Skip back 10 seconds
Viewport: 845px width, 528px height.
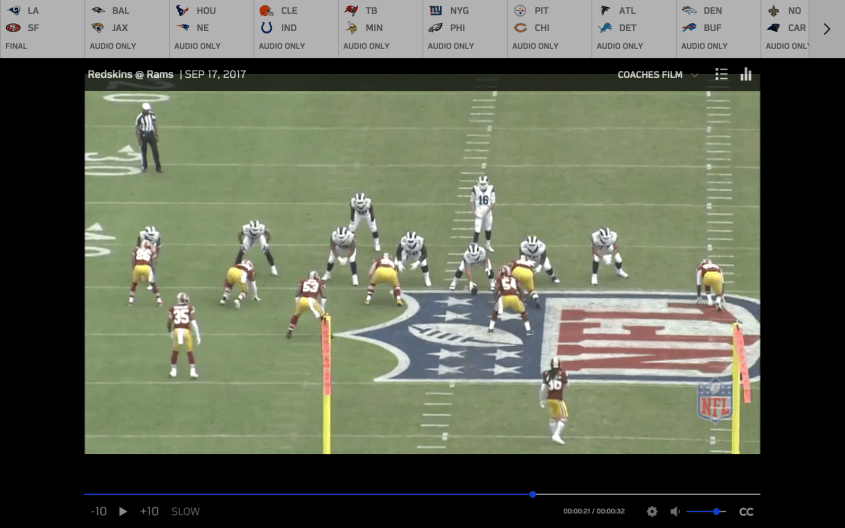(x=98, y=511)
